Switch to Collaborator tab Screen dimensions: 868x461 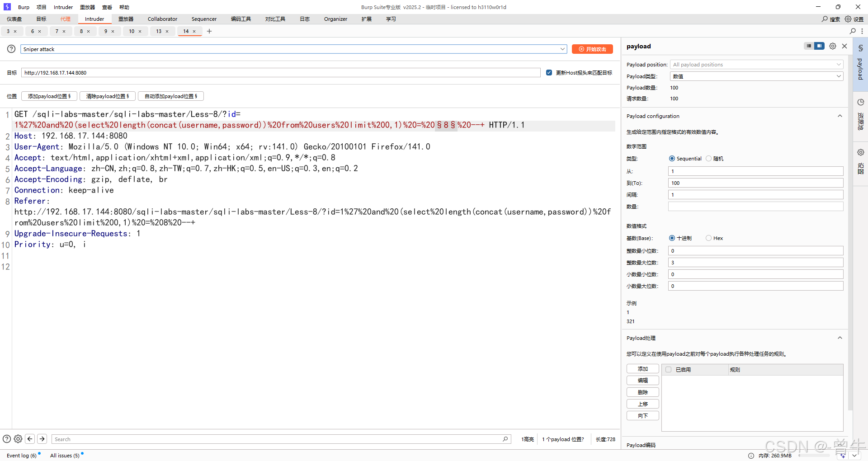162,19
